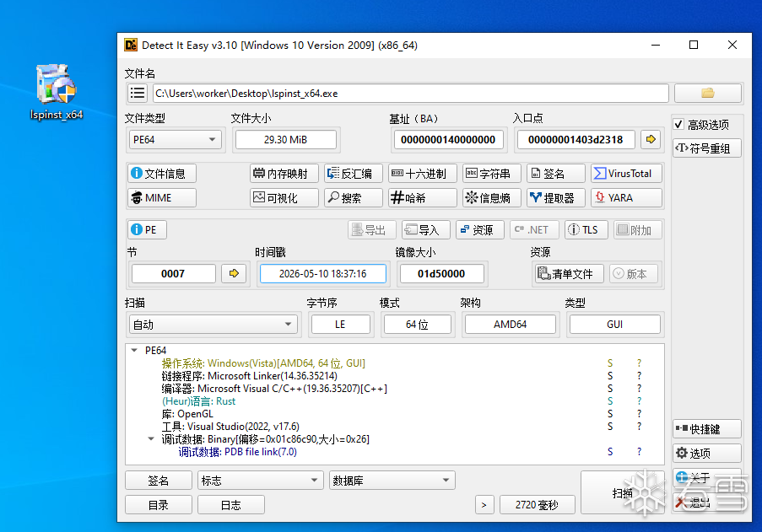This screenshot has width=762, height=532.
Task: Open 文件信息 file info
Action: pos(162,174)
